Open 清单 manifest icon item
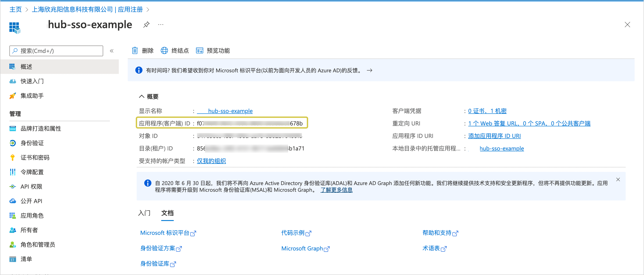The height and width of the screenshot is (275, 644). [x=13, y=259]
